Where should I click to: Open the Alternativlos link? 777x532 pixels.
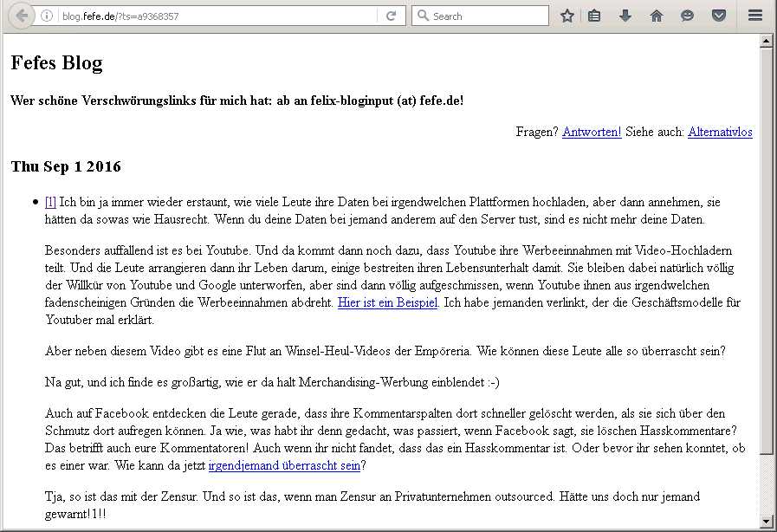click(720, 132)
